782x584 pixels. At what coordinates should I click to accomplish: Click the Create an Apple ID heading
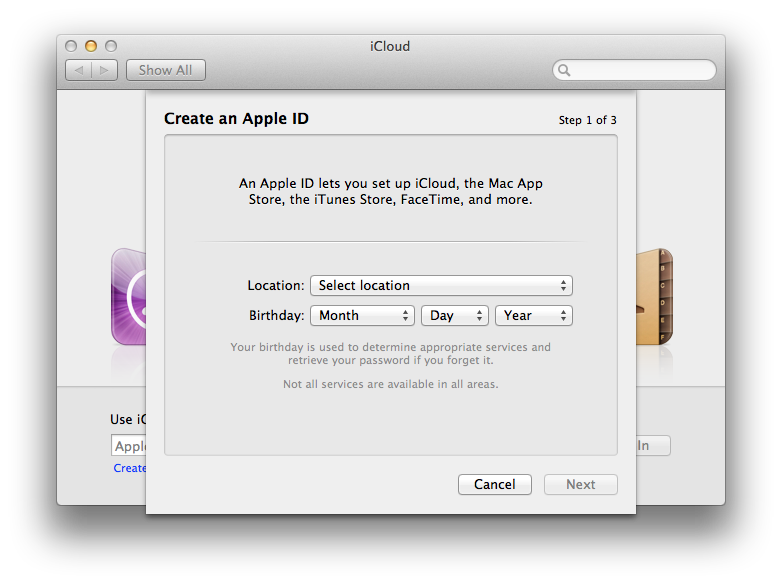click(236, 119)
